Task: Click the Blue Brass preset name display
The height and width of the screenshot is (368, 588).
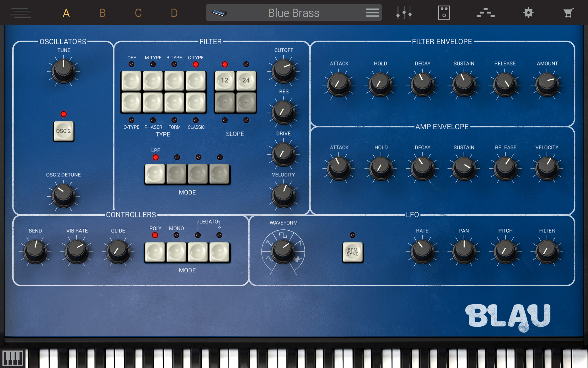Action: 293,13
